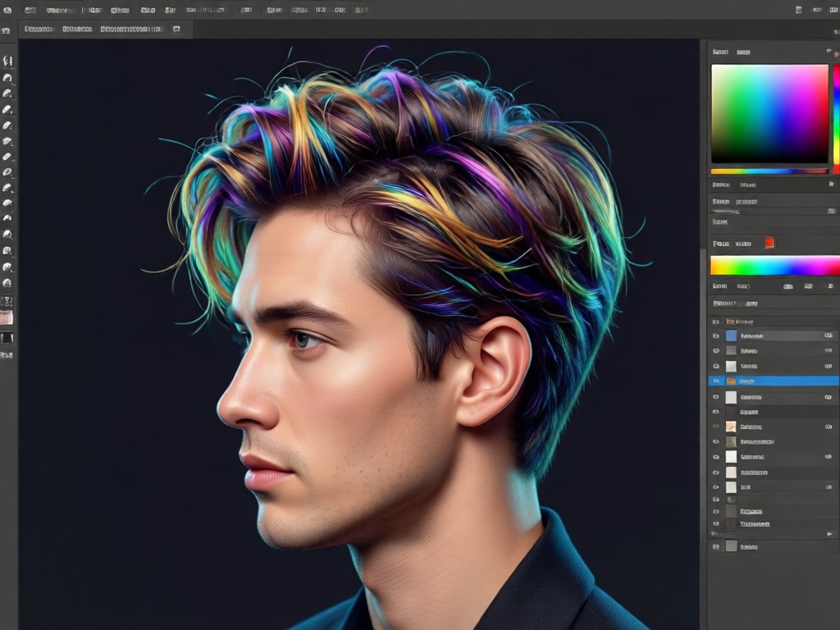840x630 pixels.
Task: Select the highlighted layer with orange thumbnail
Action: pos(774,381)
